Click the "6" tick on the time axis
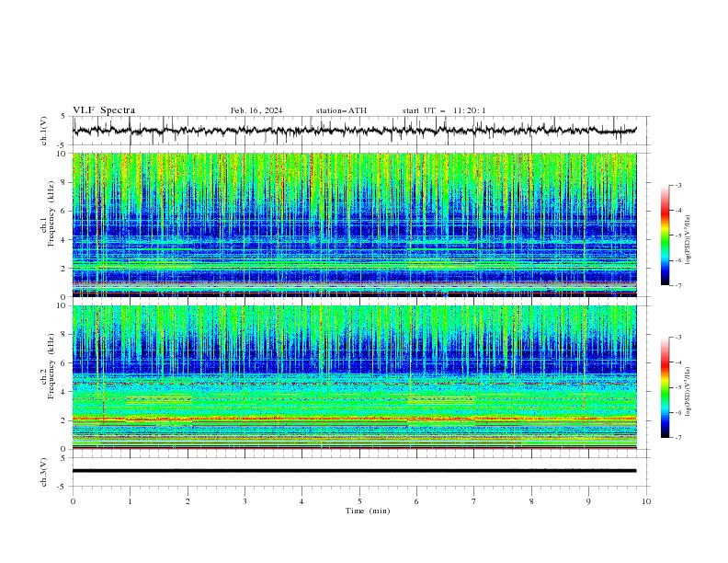This screenshot has height=563, width=728. (416, 501)
